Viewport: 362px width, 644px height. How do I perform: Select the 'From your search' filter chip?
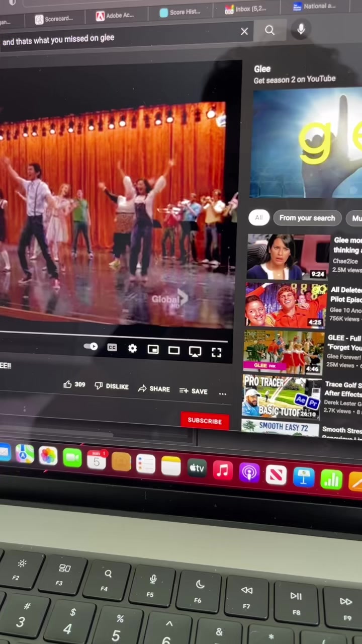[307, 218]
